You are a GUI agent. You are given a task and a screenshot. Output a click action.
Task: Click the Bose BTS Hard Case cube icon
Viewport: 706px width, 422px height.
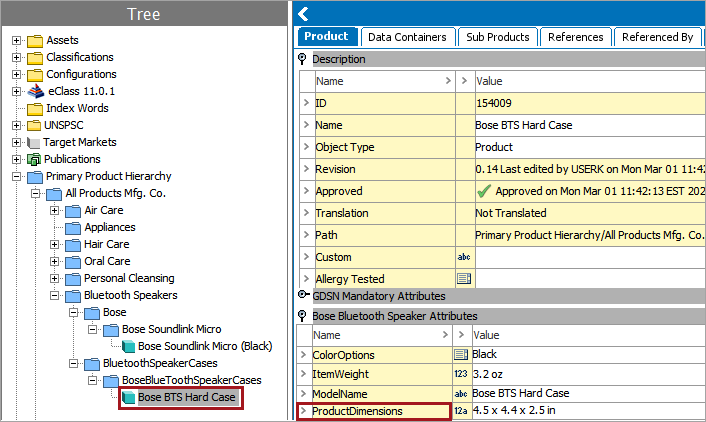pos(129,397)
